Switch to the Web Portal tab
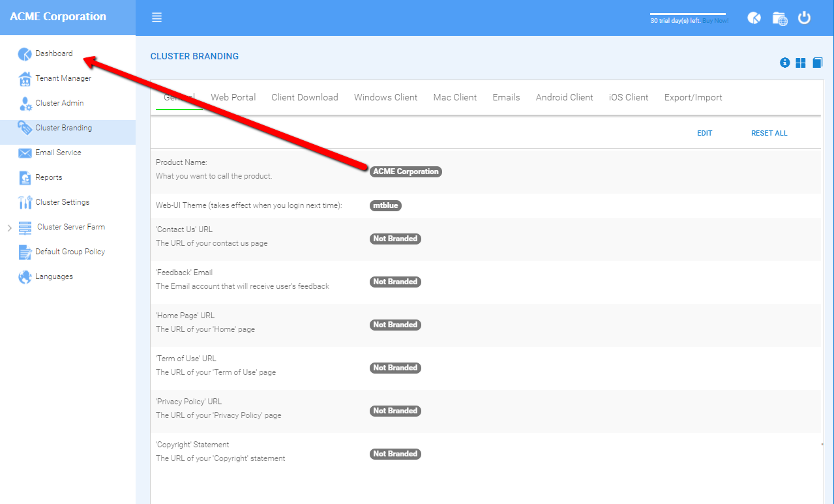 tap(233, 97)
